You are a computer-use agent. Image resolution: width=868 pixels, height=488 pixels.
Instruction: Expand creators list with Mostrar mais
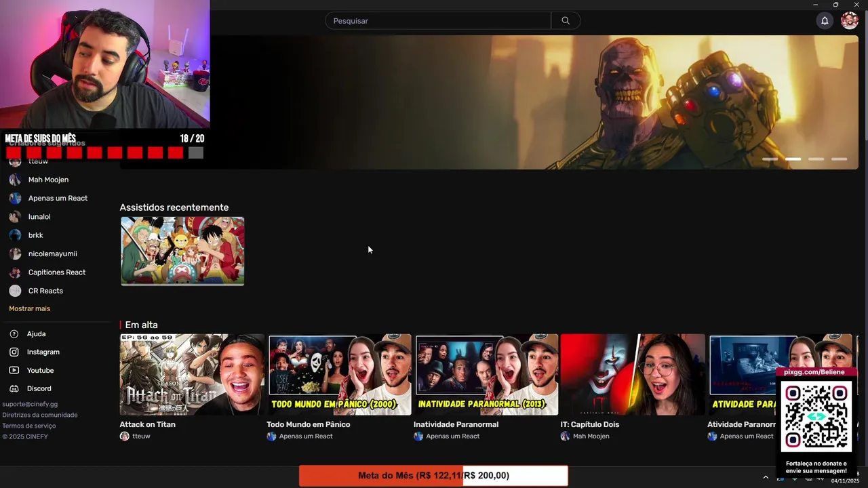29,308
